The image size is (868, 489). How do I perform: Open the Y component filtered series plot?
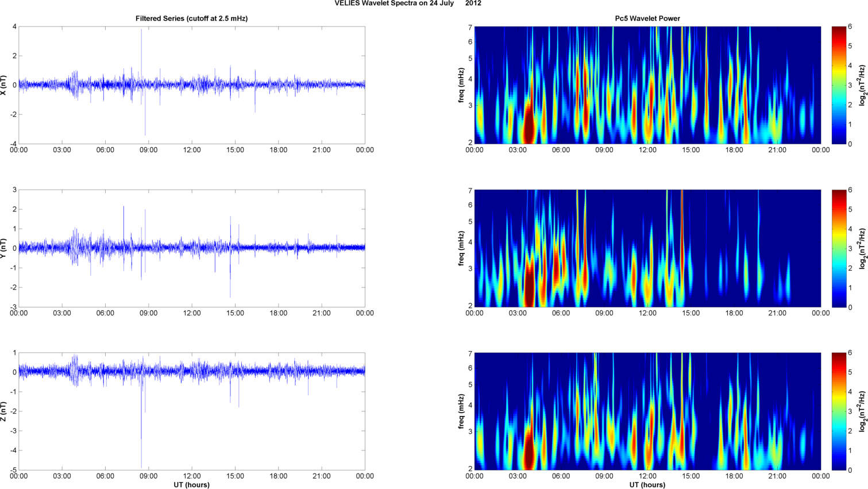pos(192,248)
